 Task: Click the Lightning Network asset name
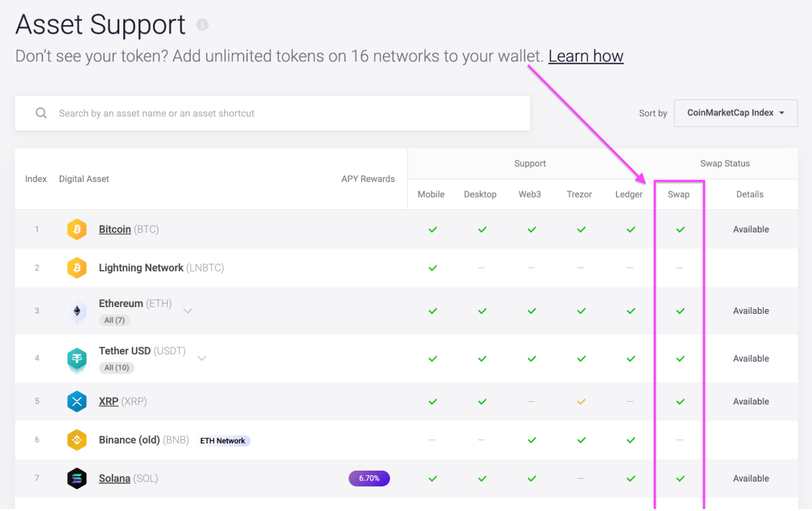pos(141,268)
